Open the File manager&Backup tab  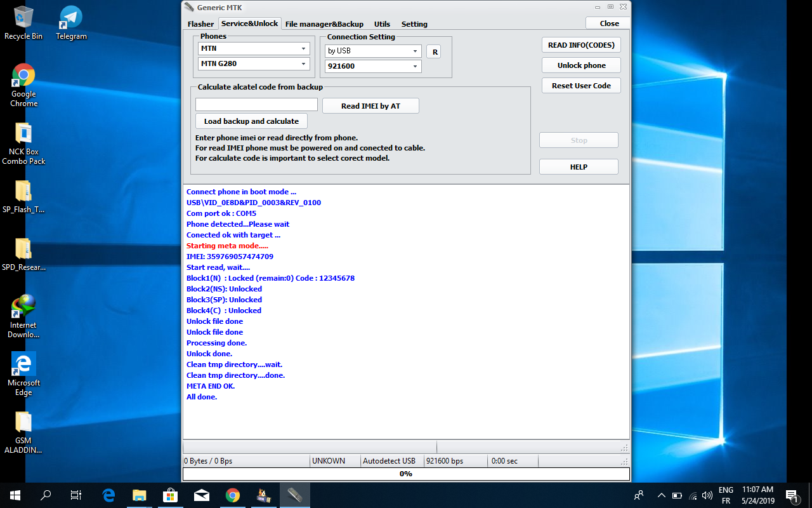pos(324,23)
